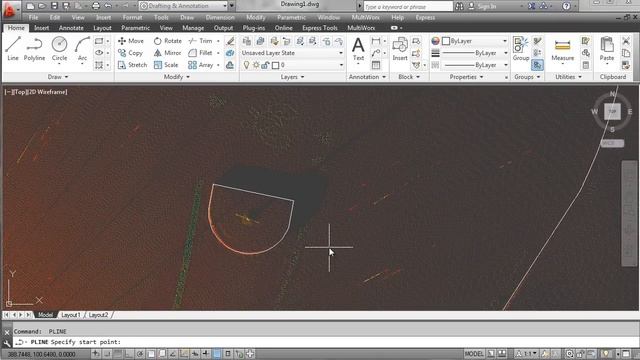Viewport: 640px width, 360px height.
Task: Click the Top face of the ViewCube
Action: coord(612,111)
